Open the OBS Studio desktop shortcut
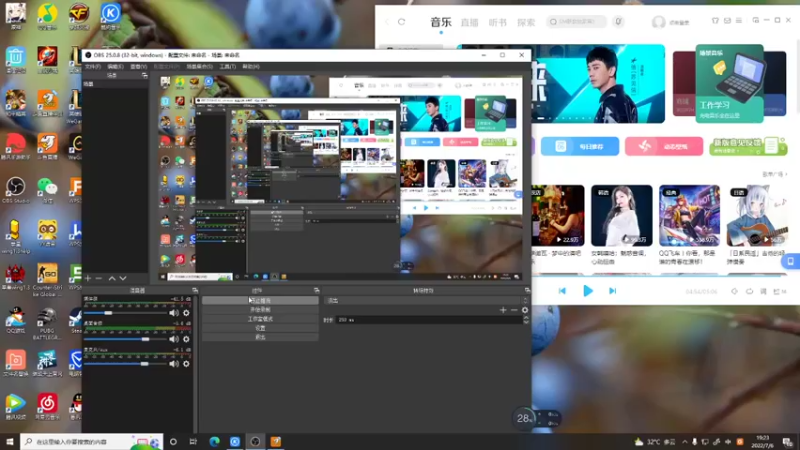800x450 pixels. click(15, 190)
